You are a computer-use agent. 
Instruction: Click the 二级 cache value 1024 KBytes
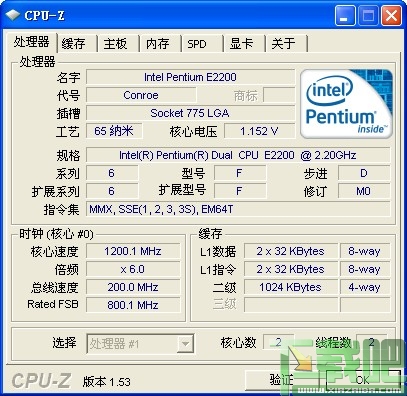coord(291,287)
